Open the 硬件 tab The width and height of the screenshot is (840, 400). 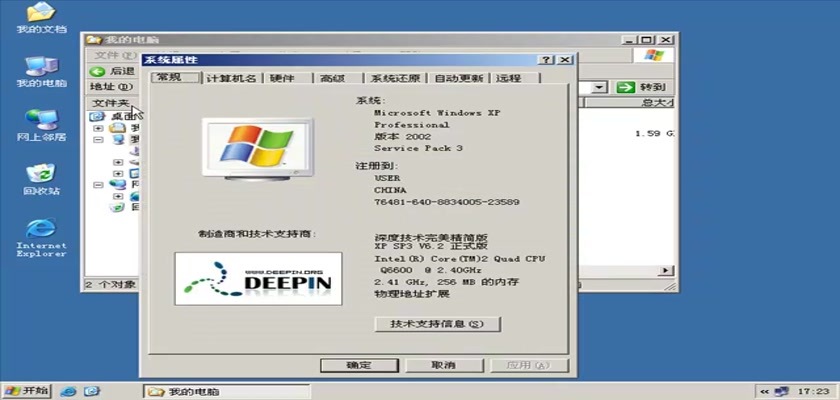coord(282,78)
